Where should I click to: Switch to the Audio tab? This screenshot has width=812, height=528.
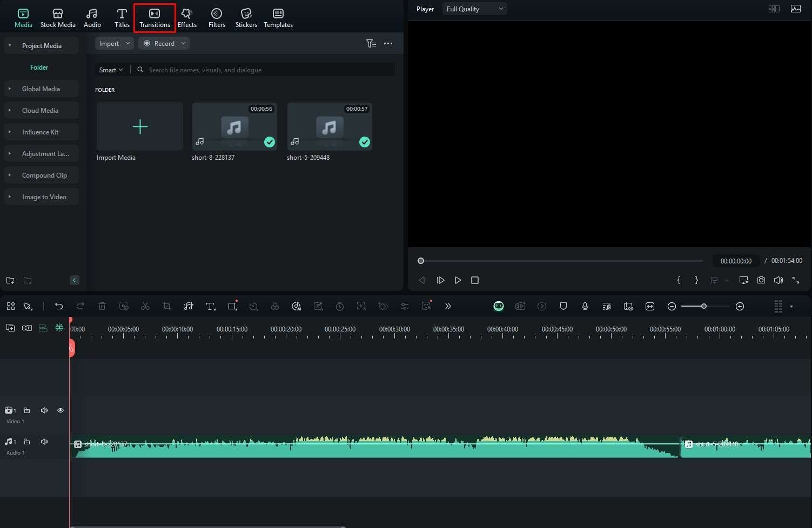[92, 18]
